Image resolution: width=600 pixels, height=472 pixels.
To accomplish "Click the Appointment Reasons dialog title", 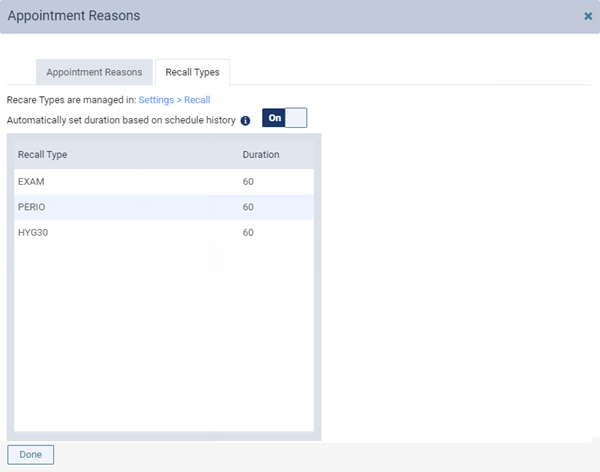I will point(74,16).
